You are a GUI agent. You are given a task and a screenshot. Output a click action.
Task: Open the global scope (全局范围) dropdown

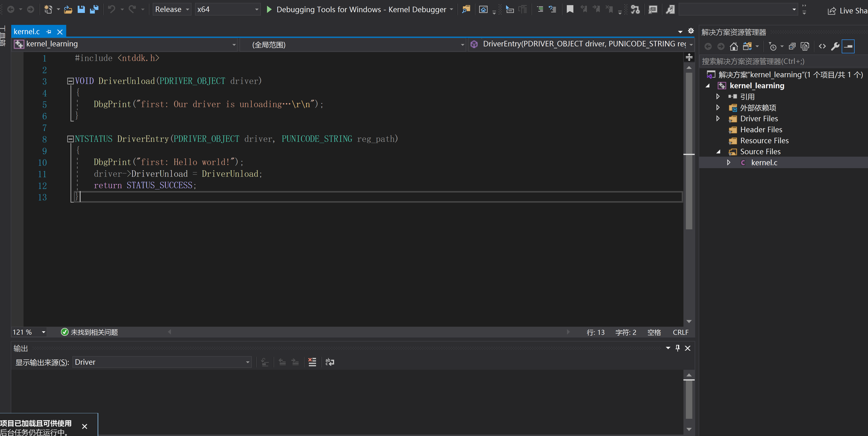click(353, 44)
